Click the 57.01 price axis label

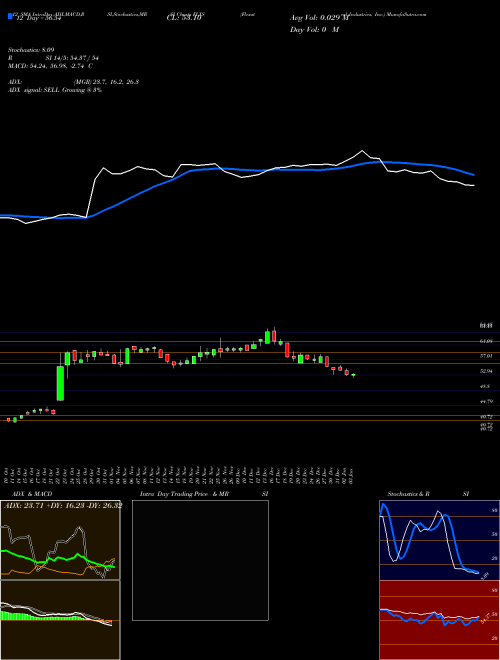pyautogui.click(x=486, y=356)
